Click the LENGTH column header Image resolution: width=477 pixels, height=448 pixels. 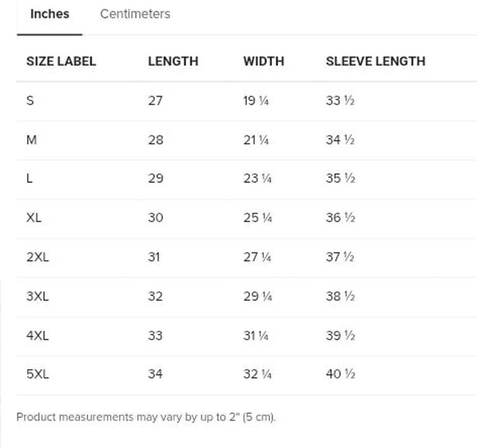(173, 61)
